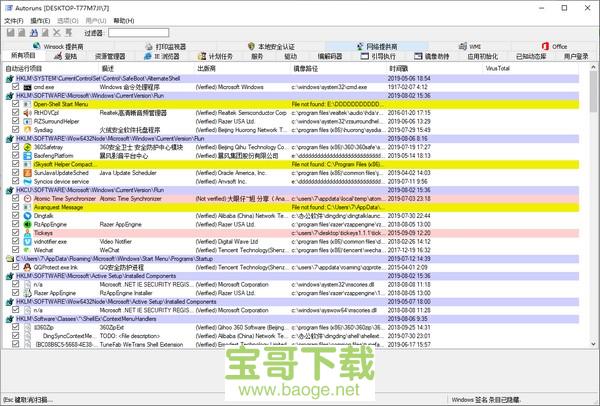Click the RZSurroundHelper entry icon
The image size is (600, 406).
point(27,121)
